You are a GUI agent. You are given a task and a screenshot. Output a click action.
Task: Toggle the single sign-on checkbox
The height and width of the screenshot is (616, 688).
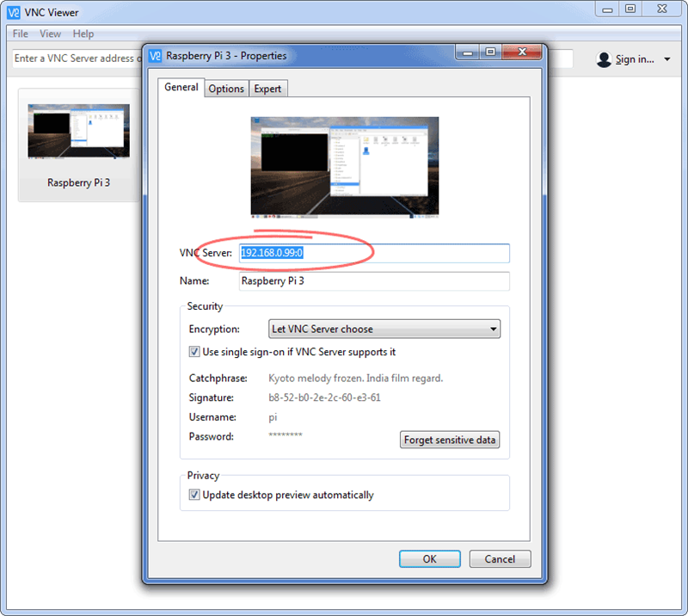point(194,352)
